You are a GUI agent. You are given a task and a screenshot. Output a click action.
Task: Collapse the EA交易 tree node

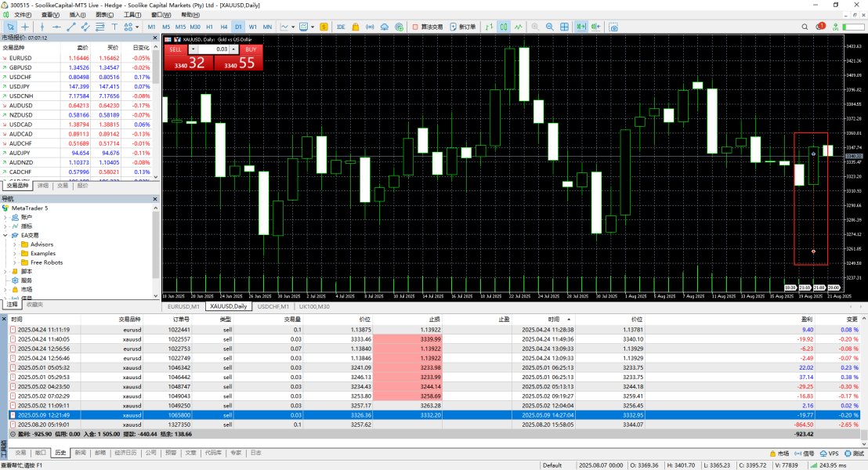tap(5, 235)
